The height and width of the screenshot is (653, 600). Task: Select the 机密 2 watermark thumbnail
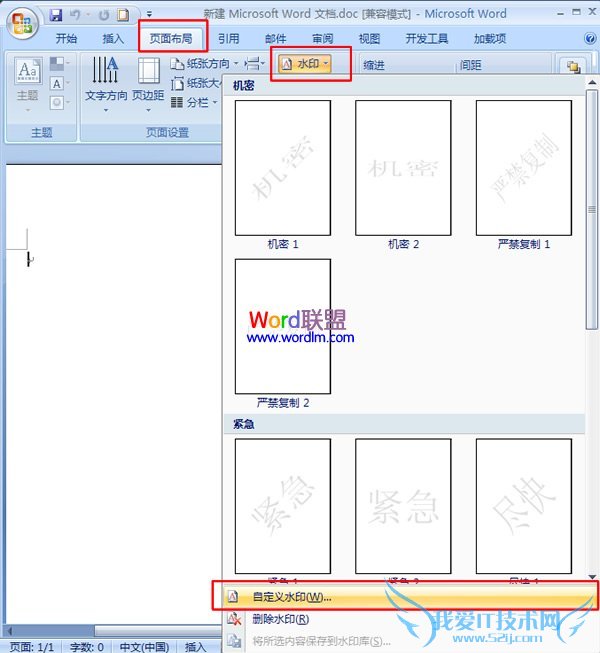(403, 167)
